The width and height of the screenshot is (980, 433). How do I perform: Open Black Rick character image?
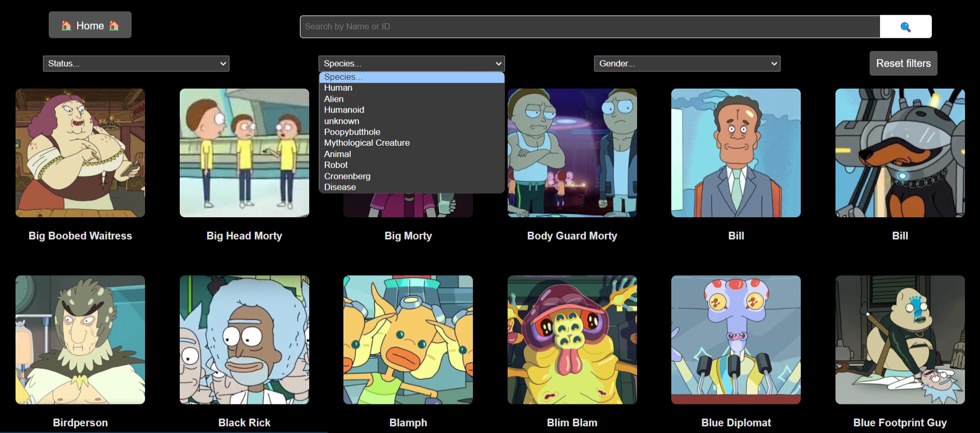(x=244, y=340)
